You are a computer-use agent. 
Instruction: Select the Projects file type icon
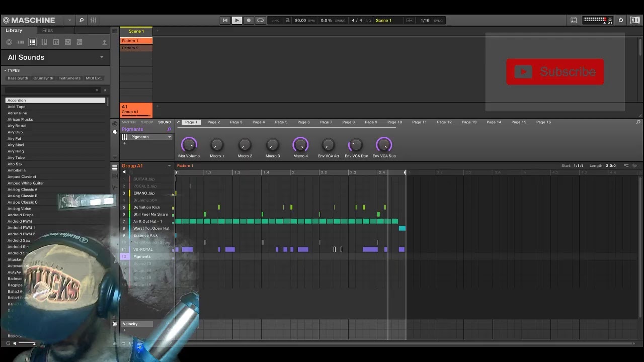[x=9, y=42]
